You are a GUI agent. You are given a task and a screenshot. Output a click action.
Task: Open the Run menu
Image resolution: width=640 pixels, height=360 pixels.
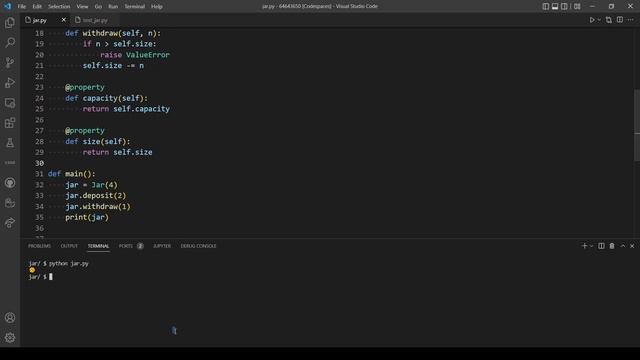pos(113,7)
